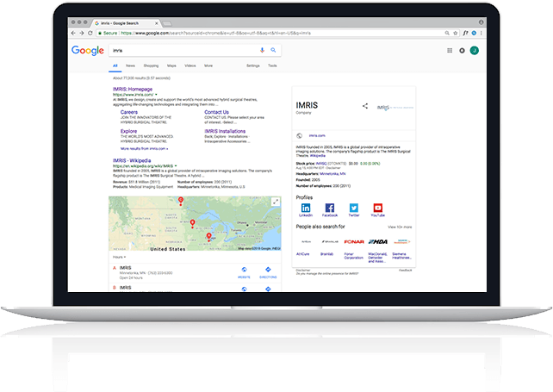The image size is (553, 392).
Task: Click the website icon for first IMRIS listing
Action: (244, 270)
